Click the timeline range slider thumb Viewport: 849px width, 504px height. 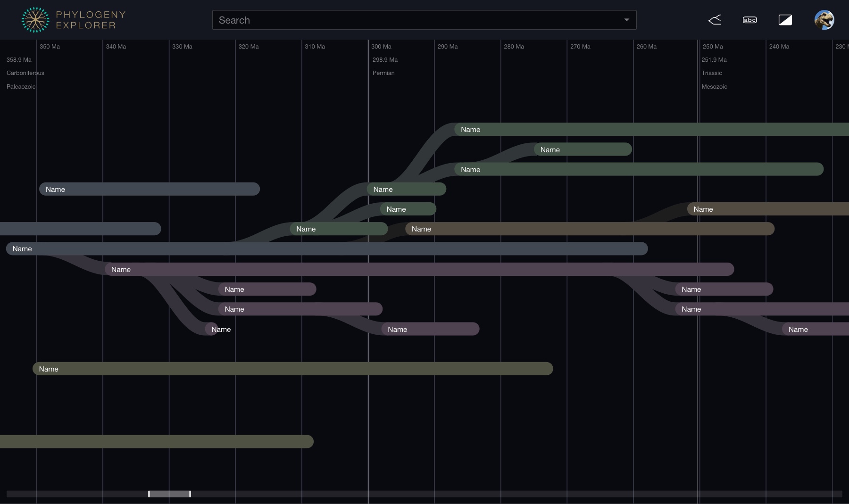tap(169, 494)
